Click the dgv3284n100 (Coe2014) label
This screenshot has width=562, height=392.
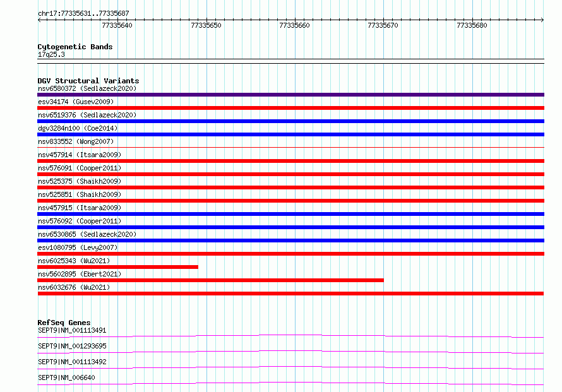click(78, 128)
